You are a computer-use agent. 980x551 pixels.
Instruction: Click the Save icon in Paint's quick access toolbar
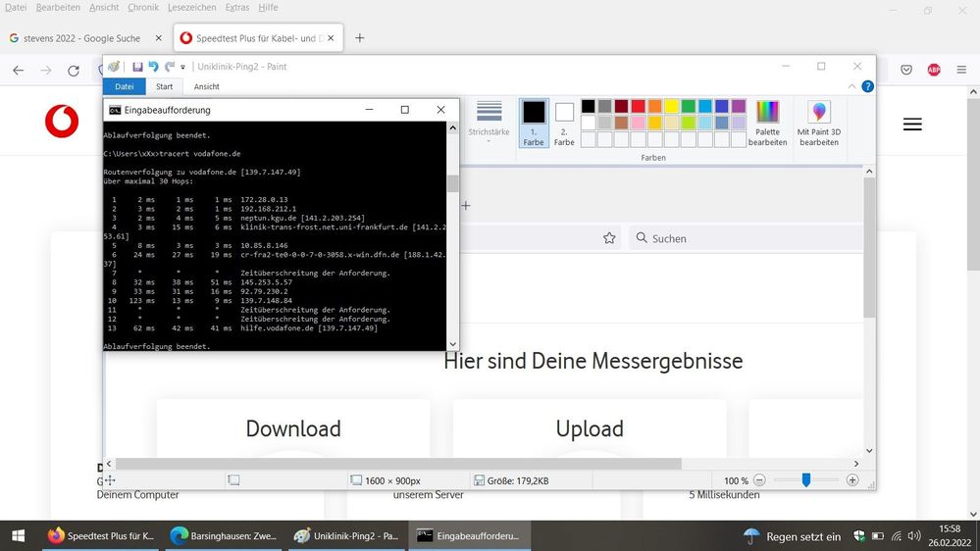click(x=137, y=67)
